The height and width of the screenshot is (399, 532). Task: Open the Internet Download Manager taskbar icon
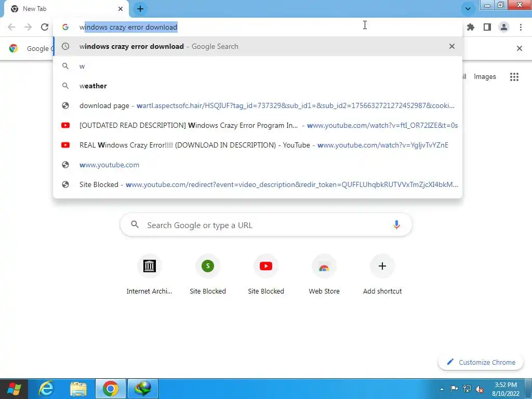(142, 389)
